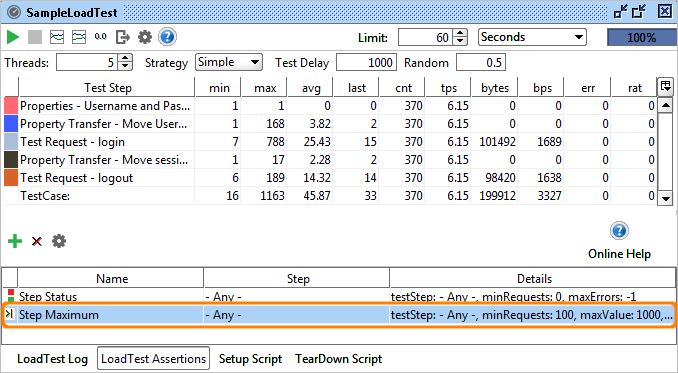Screen dimensions: 678x373
Task: Export statistics to a file
Action: click(123, 37)
